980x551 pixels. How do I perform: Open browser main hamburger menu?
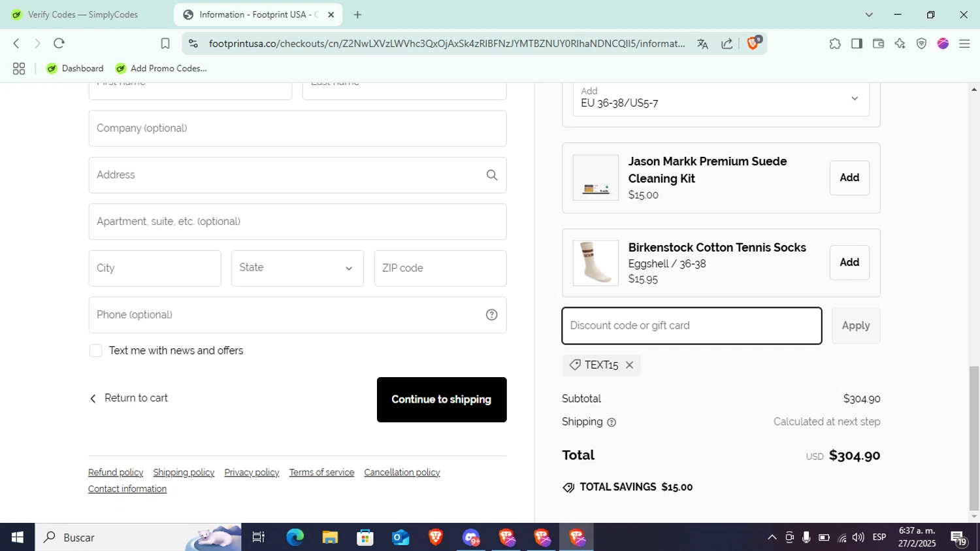(x=964, y=44)
